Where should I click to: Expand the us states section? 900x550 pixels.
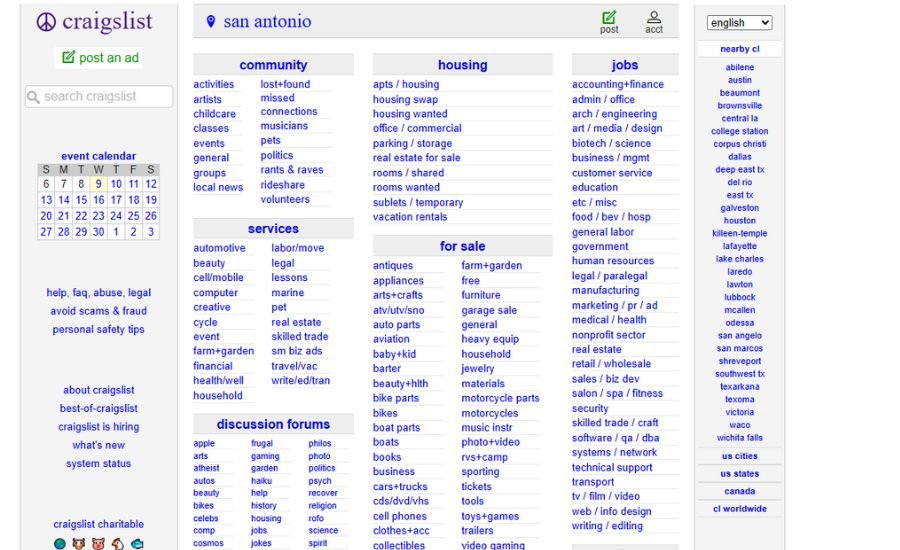739,474
